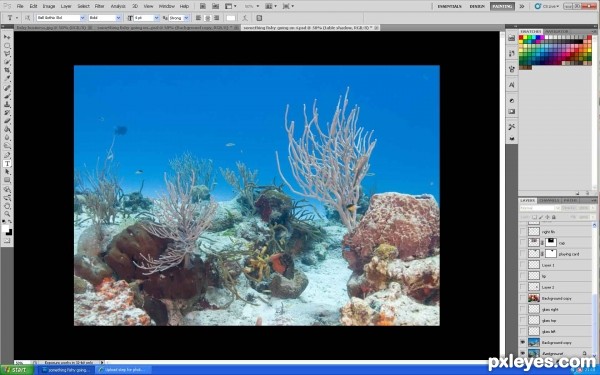The width and height of the screenshot is (600, 375).
Task: Open the Character panel in the dock
Action: pyautogui.click(x=512, y=85)
